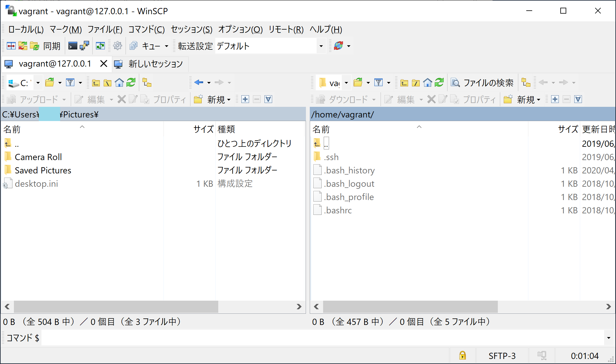Click the plus select-files icon on remote panel
Screen dimensions: 616x364
click(555, 99)
